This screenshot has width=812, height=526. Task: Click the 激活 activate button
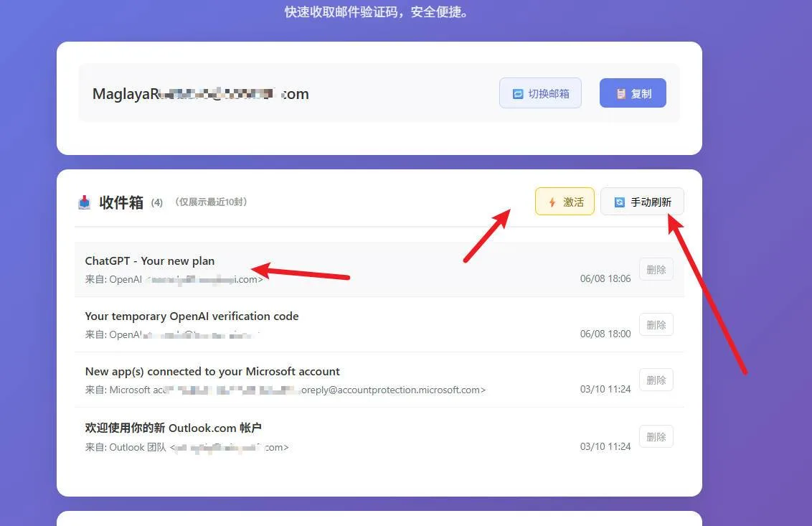(x=565, y=202)
